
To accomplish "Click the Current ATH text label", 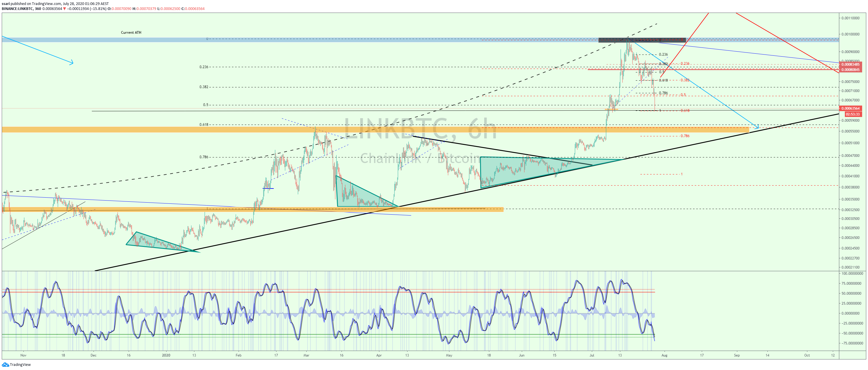I will coord(131,33).
